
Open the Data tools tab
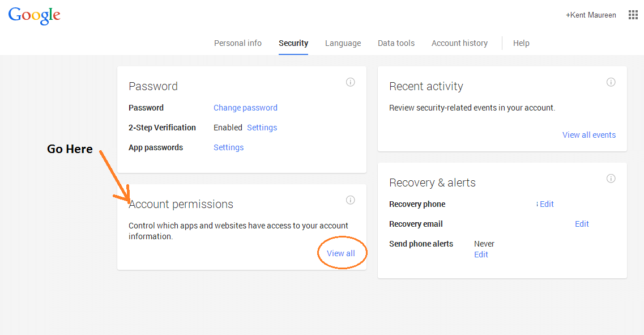[x=396, y=43]
